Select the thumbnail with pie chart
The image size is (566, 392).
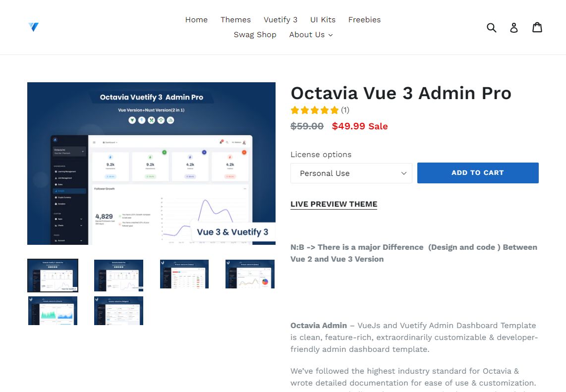(x=250, y=274)
